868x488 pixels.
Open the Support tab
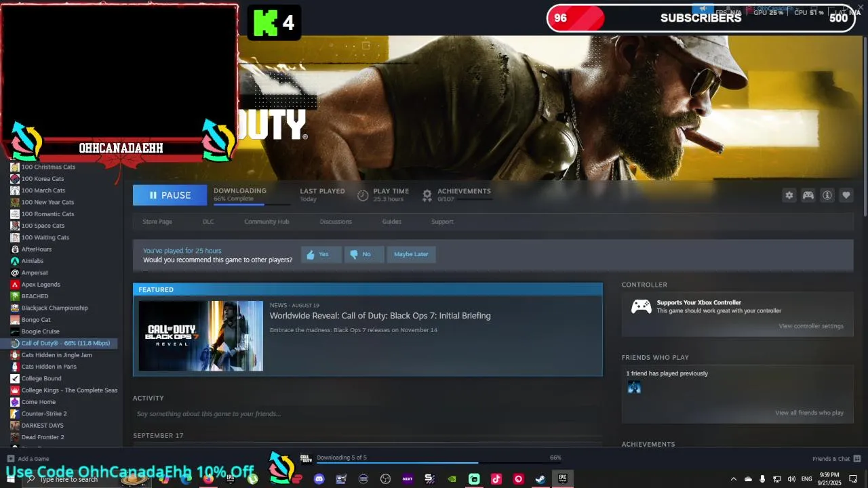coord(442,222)
